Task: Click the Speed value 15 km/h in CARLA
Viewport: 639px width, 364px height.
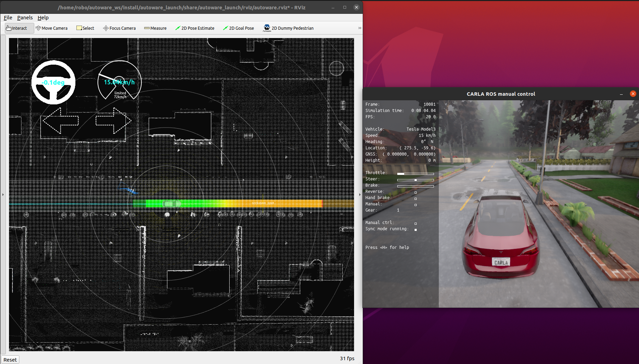Action: click(x=427, y=136)
